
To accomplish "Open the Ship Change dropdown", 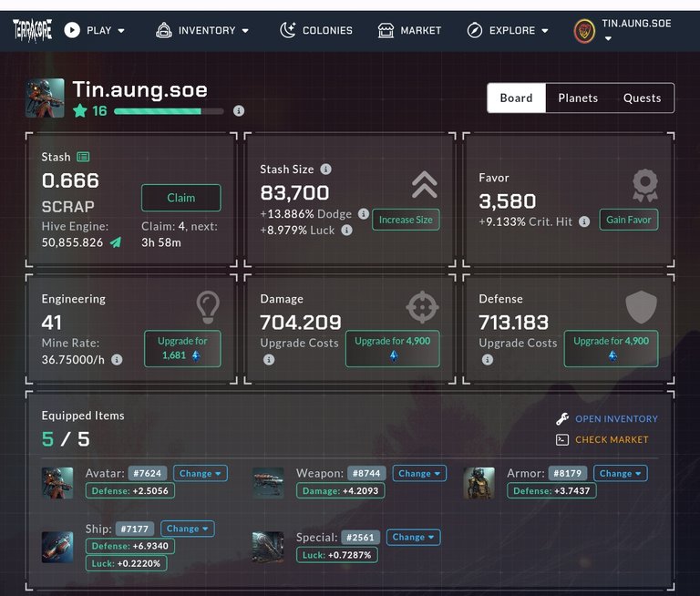I will pyautogui.click(x=188, y=529).
